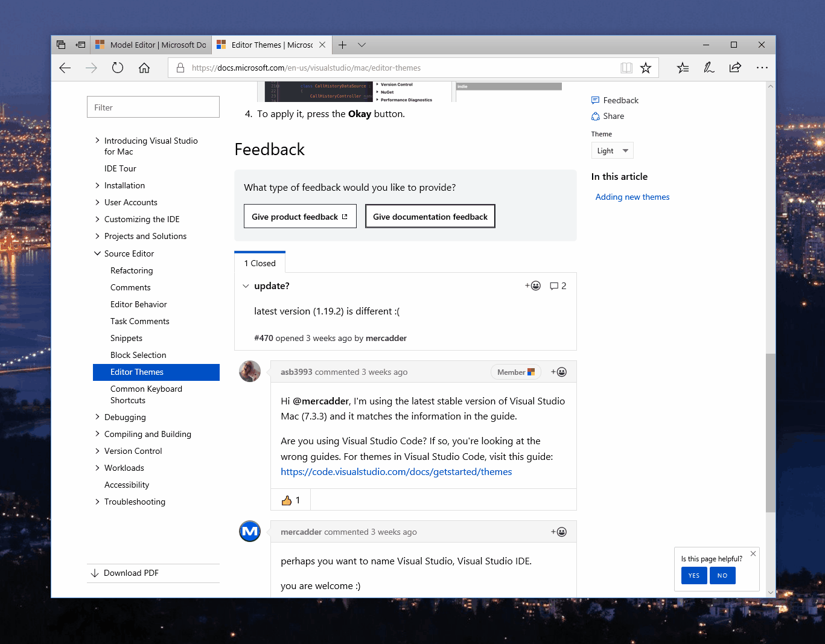The image size is (825, 644).
Task: Open the Favorites hub icon
Action: [x=683, y=68]
